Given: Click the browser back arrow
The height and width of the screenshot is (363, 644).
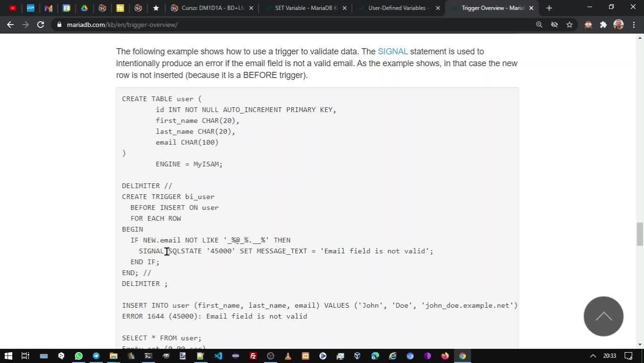Looking at the screenshot, I should [10, 25].
